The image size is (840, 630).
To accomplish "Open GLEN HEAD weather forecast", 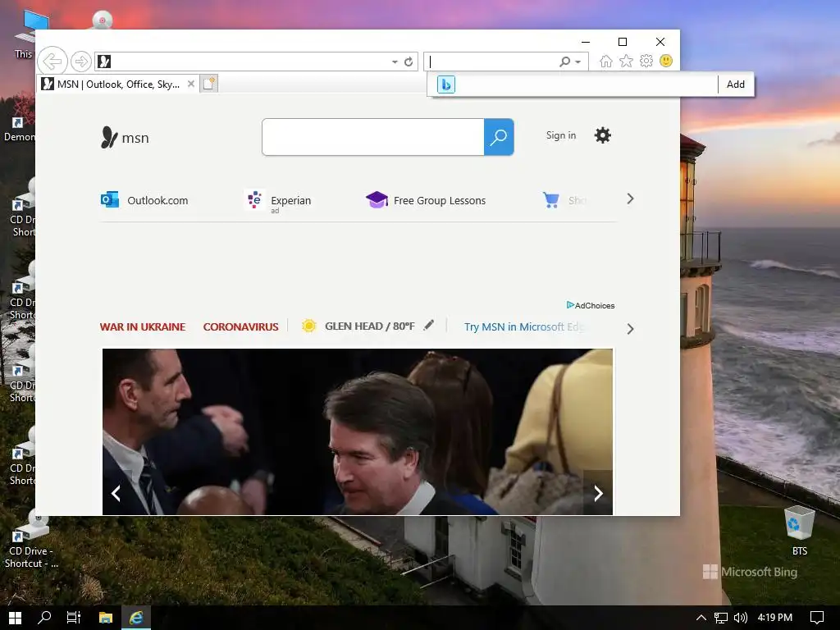I will pyautogui.click(x=358, y=326).
